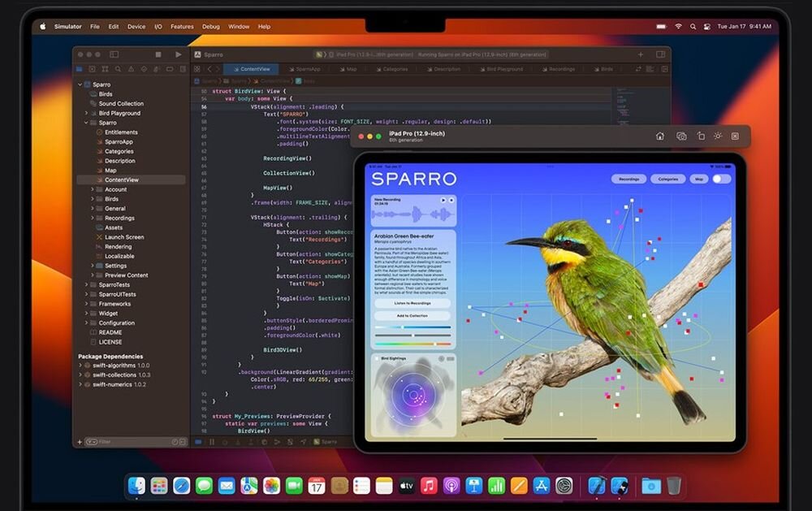Stop the running app in Xcode
This screenshot has height=511, width=812.
pyautogui.click(x=157, y=54)
